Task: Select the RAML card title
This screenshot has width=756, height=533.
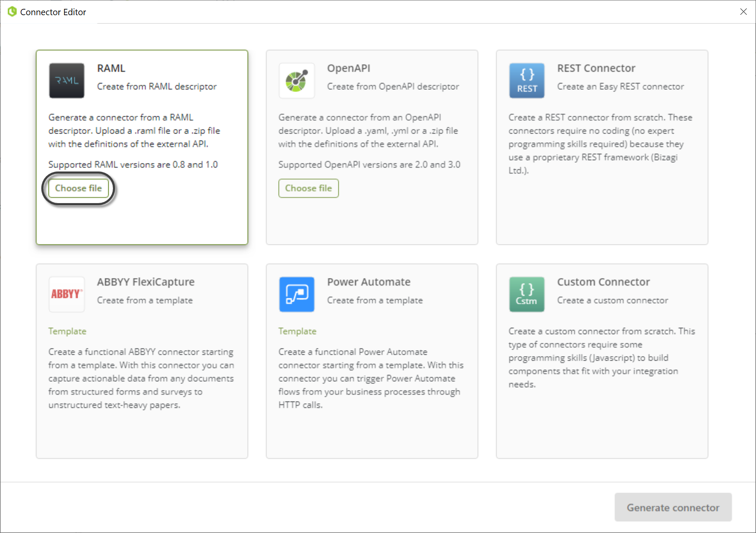Action: pyautogui.click(x=111, y=68)
